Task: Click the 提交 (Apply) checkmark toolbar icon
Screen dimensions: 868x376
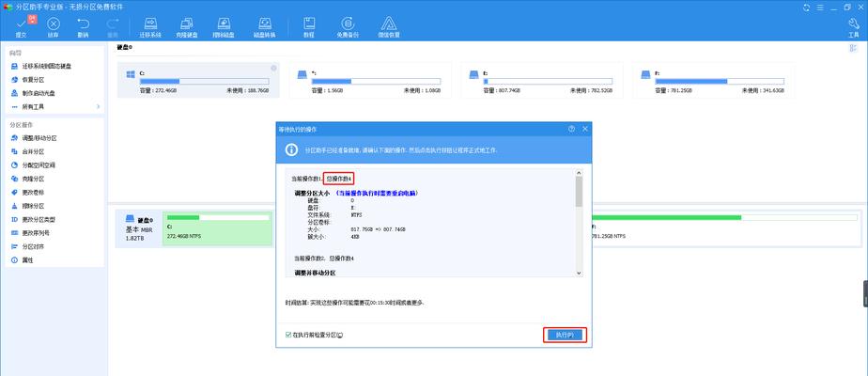Action: point(21,26)
